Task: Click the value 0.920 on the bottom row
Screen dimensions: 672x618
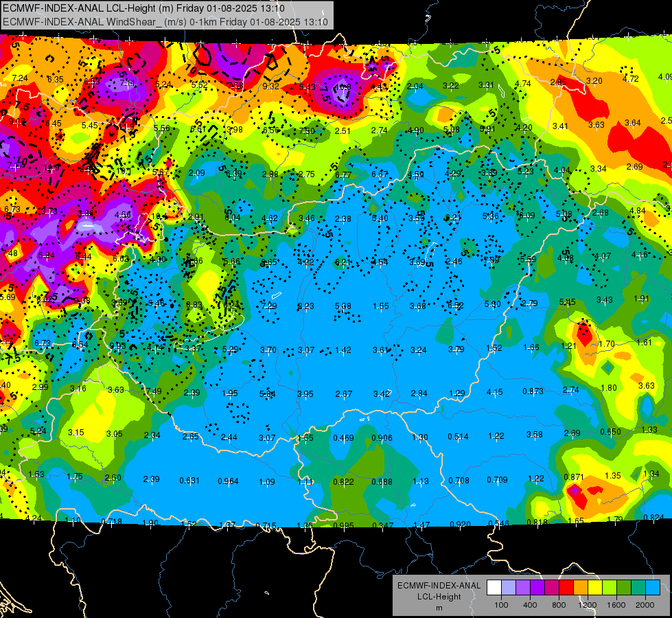Action: [460, 524]
